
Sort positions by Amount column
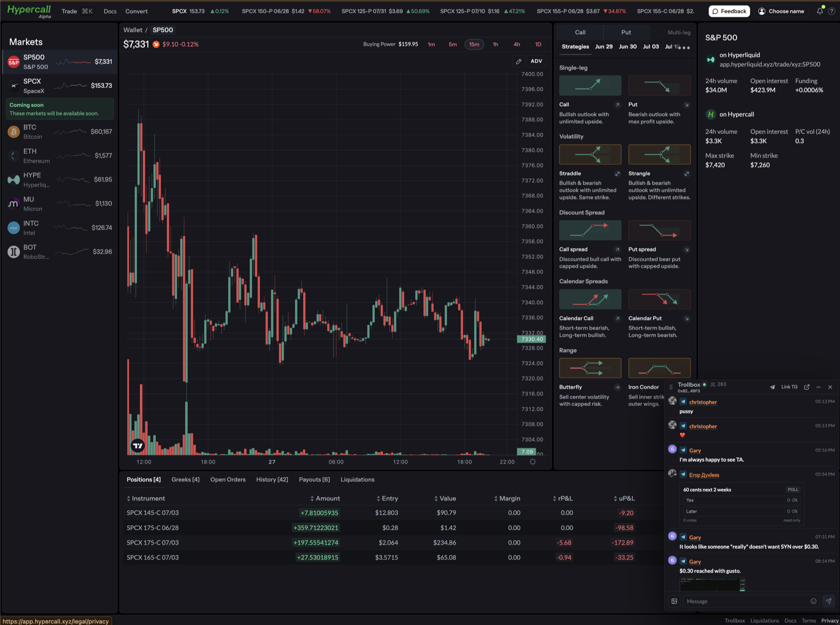(x=325, y=499)
